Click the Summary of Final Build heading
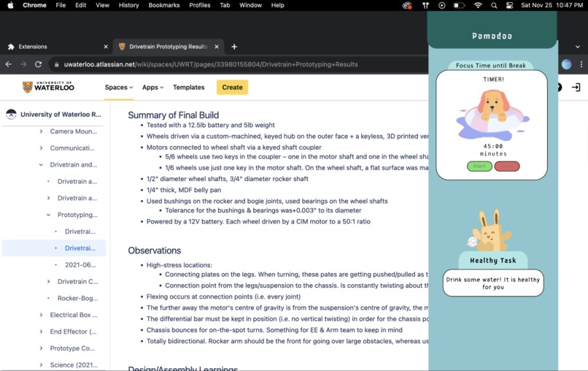 click(x=173, y=115)
